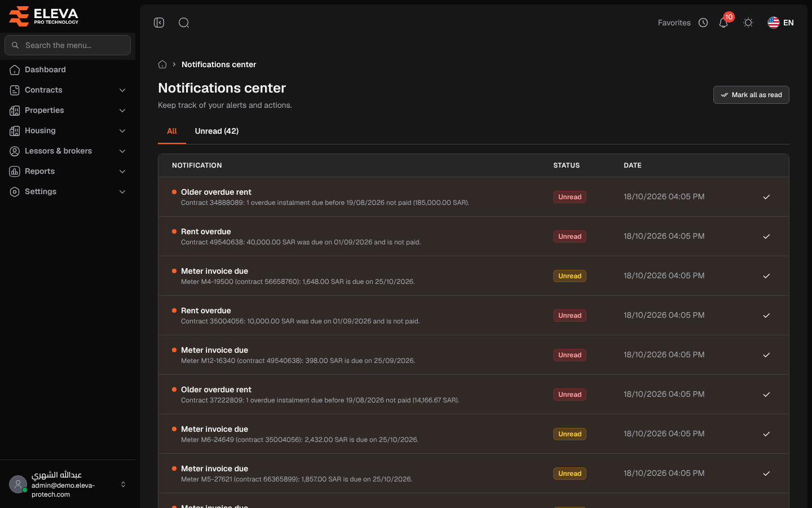Mark contract 35004056 rent overdue as read
The width and height of the screenshot is (812, 508).
tap(766, 316)
